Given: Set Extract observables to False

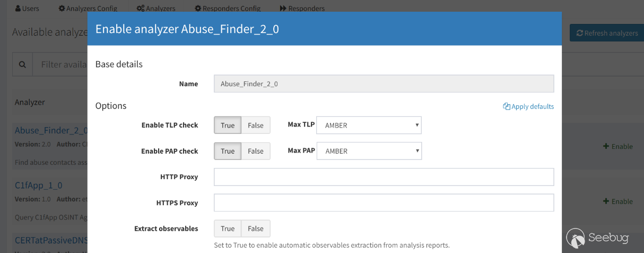Looking at the screenshot, I should (x=256, y=229).
